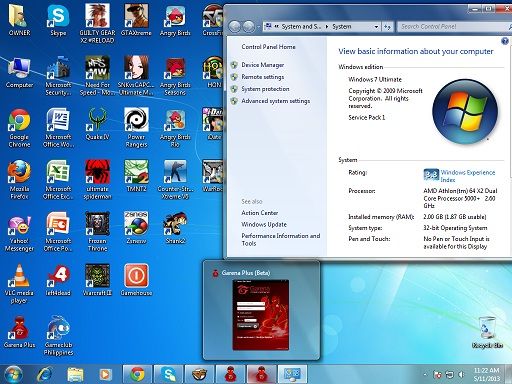Show hidden tray icons arrow
The height and width of the screenshot is (384, 512).
pyautogui.click(x=425, y=375)
